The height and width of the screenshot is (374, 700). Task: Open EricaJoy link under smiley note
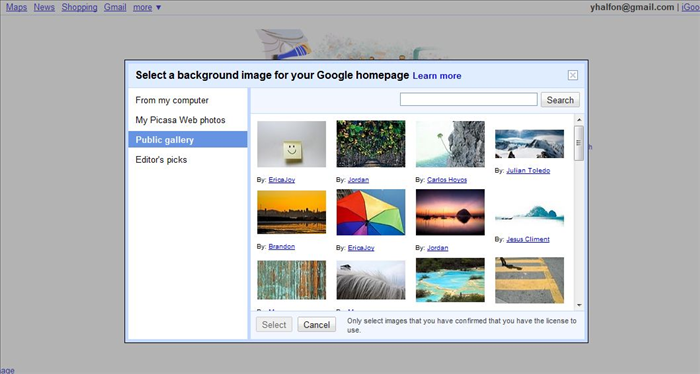coord(282,180)
